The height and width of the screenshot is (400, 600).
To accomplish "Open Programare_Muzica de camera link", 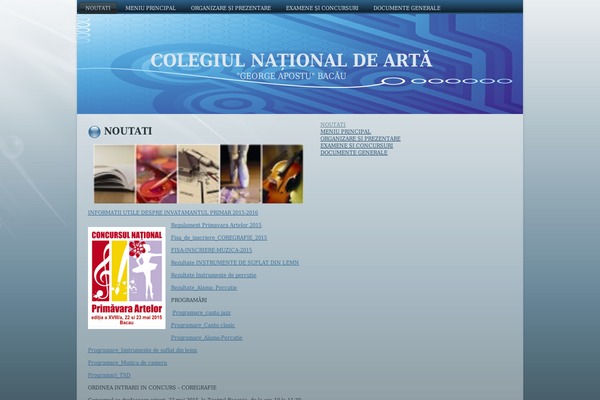I will click(x=127, y=362).
